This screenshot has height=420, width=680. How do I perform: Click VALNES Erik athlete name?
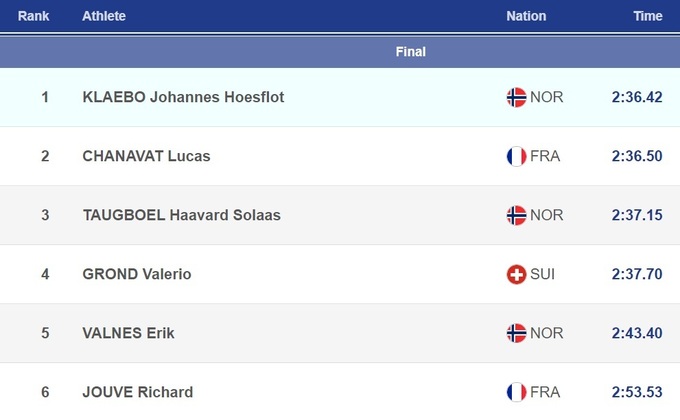(x=128, y=333)
